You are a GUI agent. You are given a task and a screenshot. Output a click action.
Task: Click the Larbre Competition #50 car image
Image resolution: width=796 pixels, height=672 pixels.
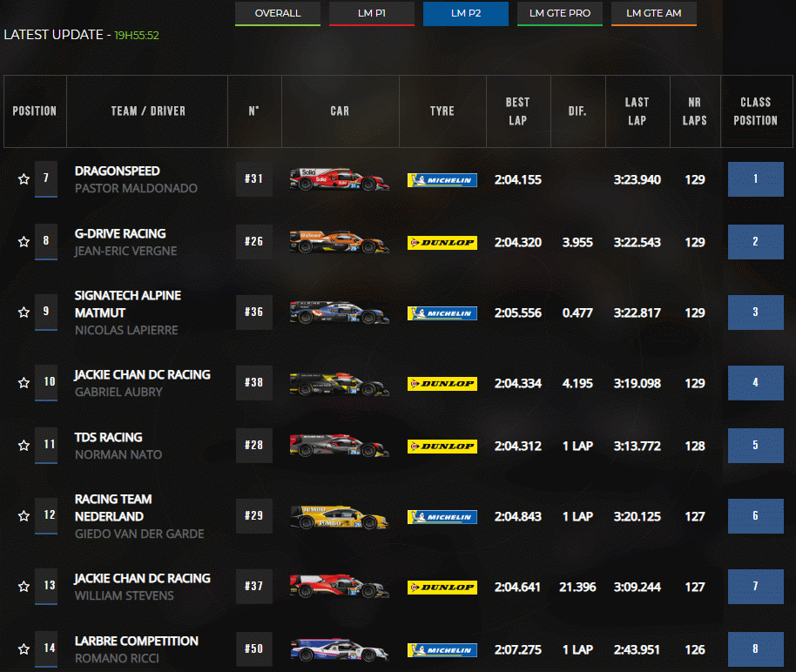[340, 649]
